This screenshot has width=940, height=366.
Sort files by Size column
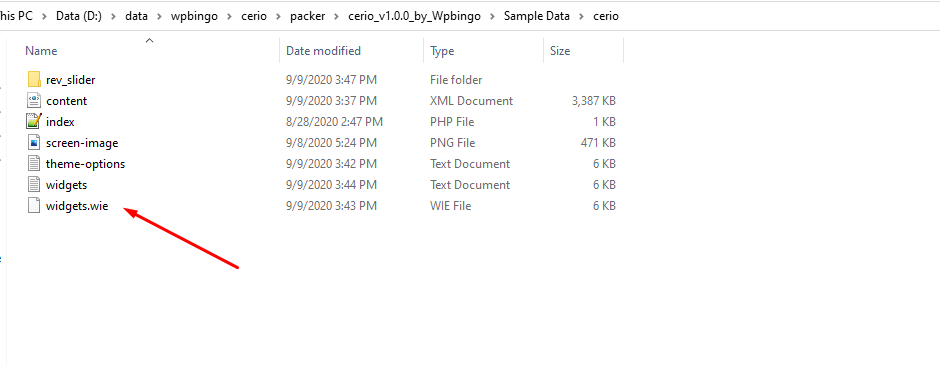click(x=560, y=51)
